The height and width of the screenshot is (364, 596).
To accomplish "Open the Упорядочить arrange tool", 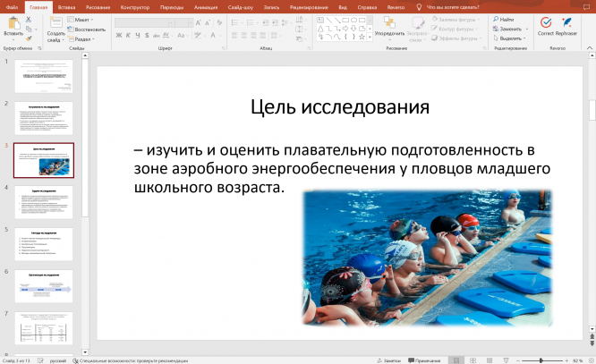I will coord(389,27).
